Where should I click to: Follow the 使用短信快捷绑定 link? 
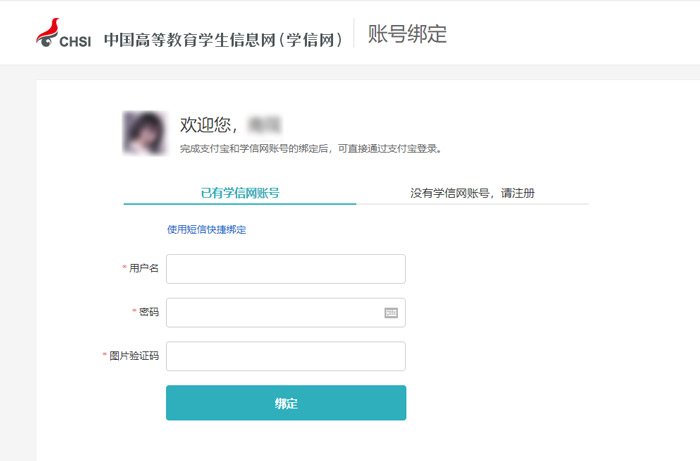tap(207, 229)
